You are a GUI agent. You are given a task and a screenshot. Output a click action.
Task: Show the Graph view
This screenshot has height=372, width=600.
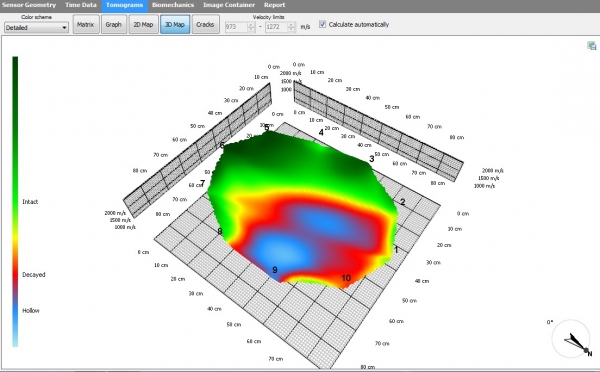[114, 24]
